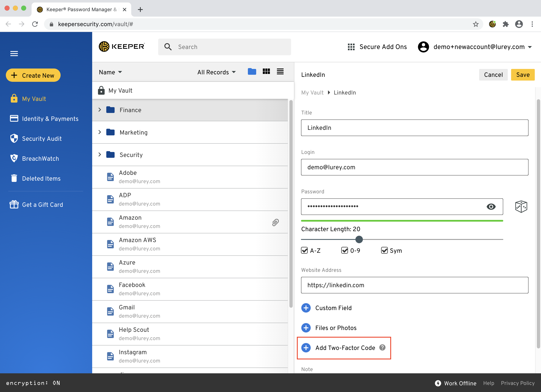Click the Search input field

pos(224,47)
